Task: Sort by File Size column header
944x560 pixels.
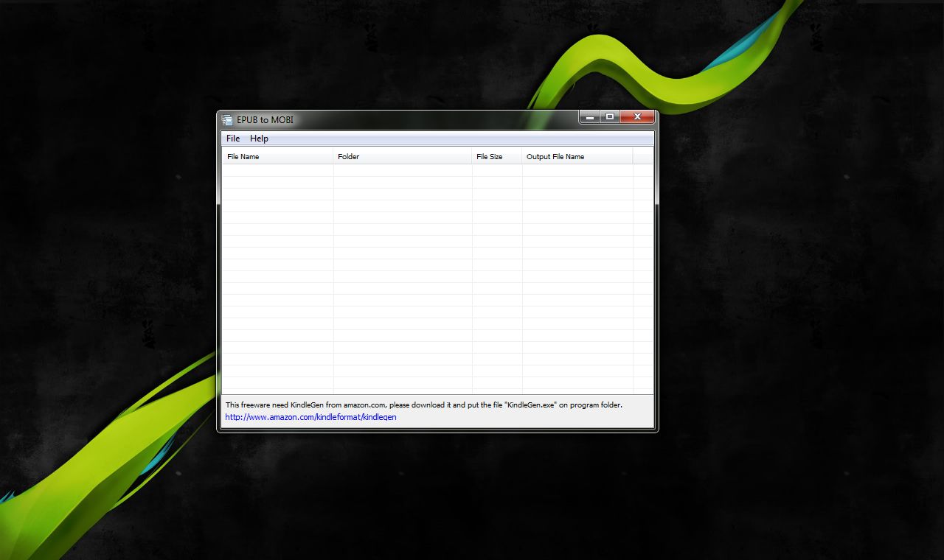Action: (497, 156)
